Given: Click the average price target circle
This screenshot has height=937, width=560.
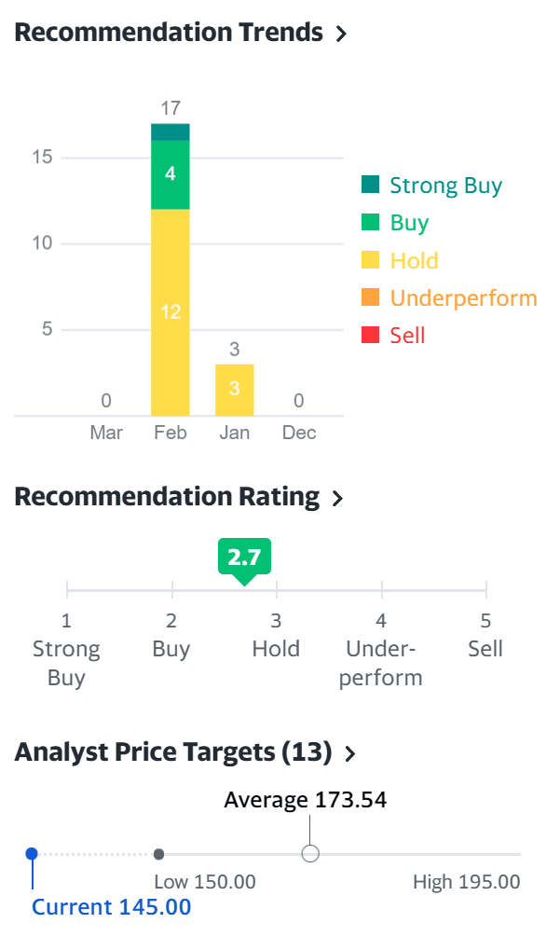Looking at the screenshot, I should (311, 854).
